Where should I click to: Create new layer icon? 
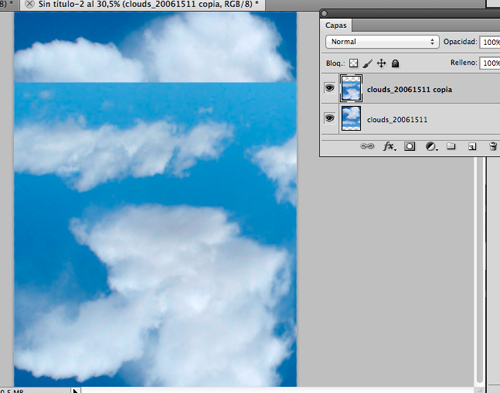472,146
